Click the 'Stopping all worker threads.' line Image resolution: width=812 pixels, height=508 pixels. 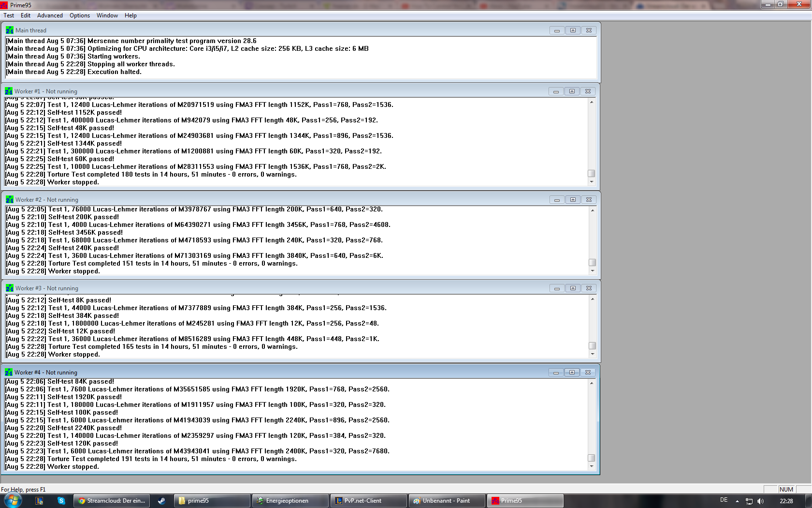coord(90,64)
